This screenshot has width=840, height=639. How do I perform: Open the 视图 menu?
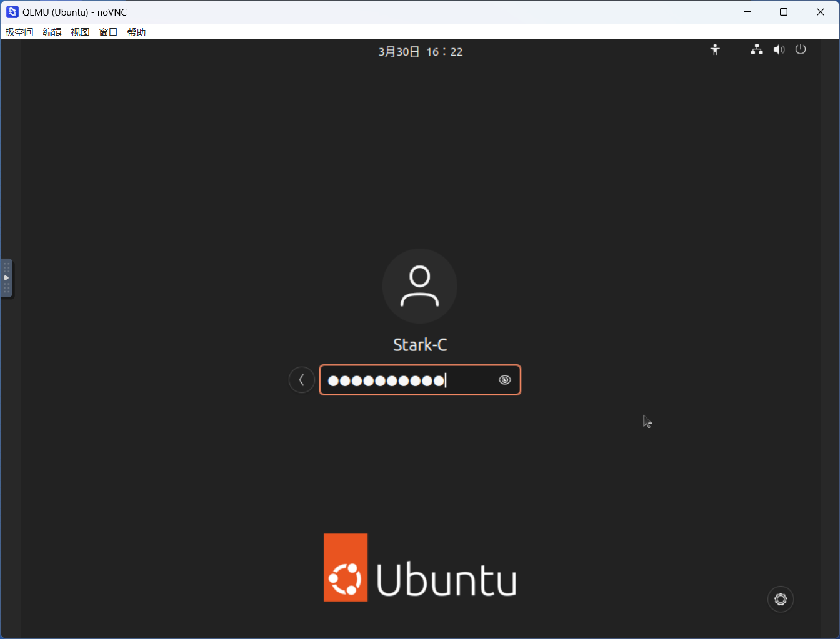pos(80,32)
